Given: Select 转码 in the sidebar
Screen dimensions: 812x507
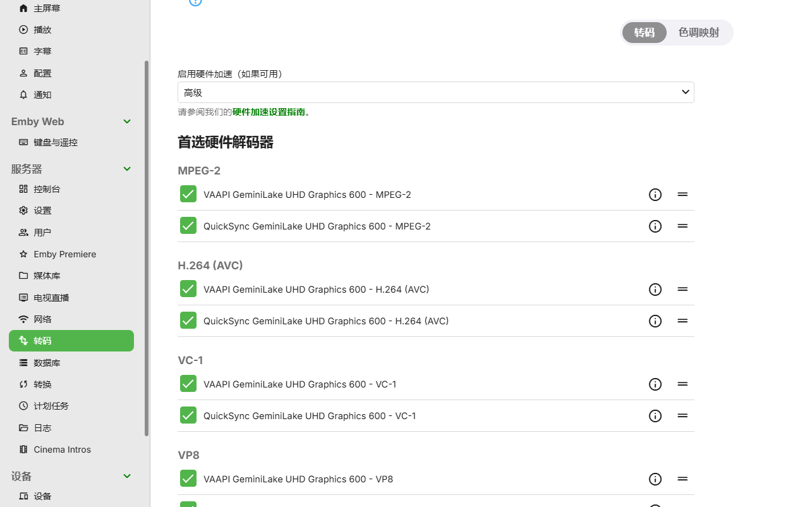Looking at the screenshot, I should coord(71,341).
